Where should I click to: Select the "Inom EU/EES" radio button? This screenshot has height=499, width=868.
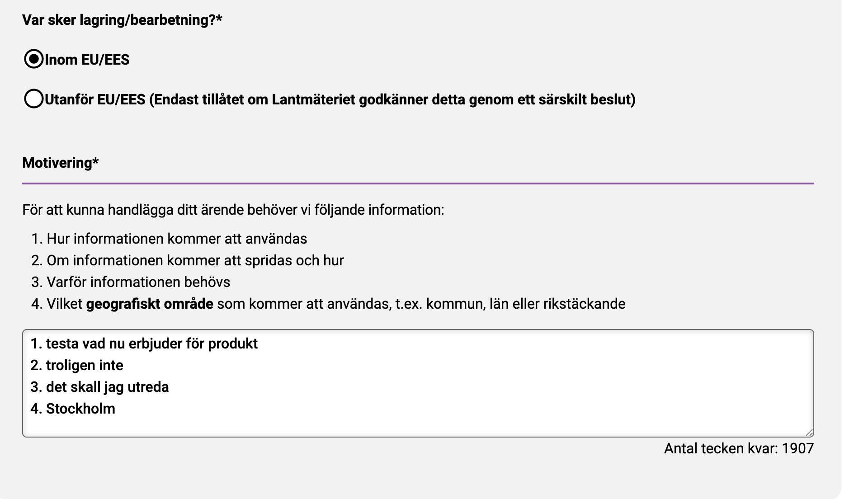coord(33,59)
